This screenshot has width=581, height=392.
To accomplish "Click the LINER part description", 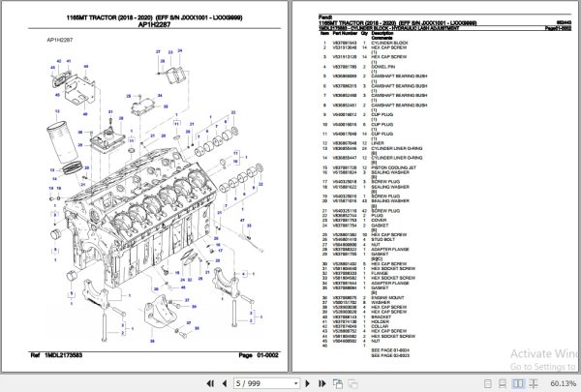I will 378,143.
